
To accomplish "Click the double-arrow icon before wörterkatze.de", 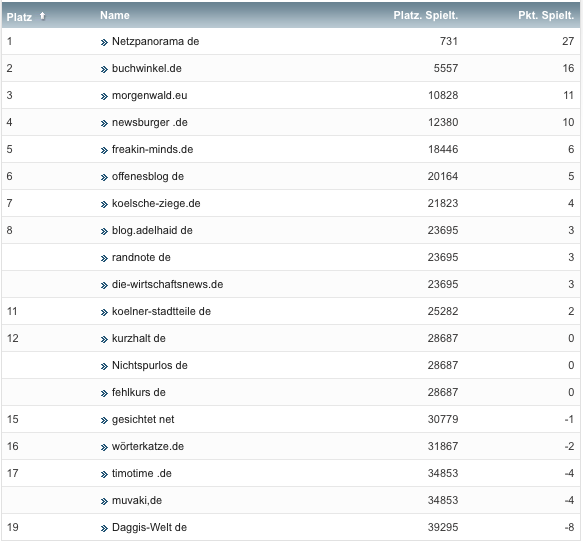I will (x=104, y=447).
